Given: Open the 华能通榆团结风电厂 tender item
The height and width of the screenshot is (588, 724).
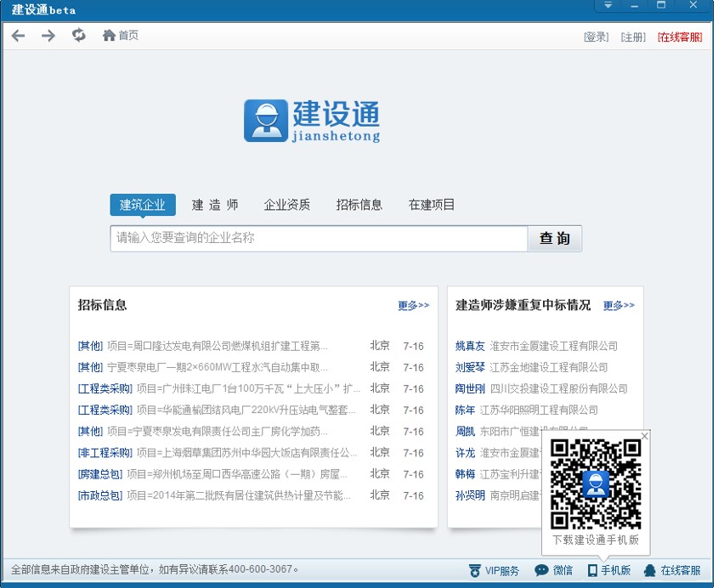Looking at the screenshot, I should [246, 410].
